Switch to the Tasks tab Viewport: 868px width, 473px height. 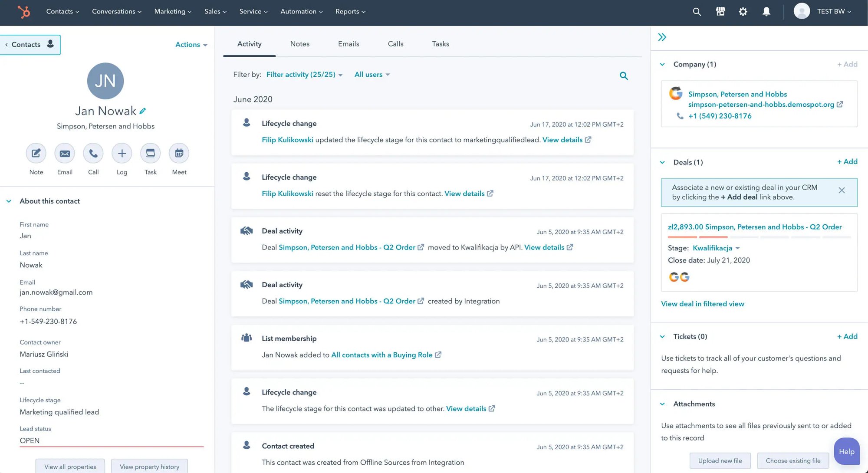point(440,44)
